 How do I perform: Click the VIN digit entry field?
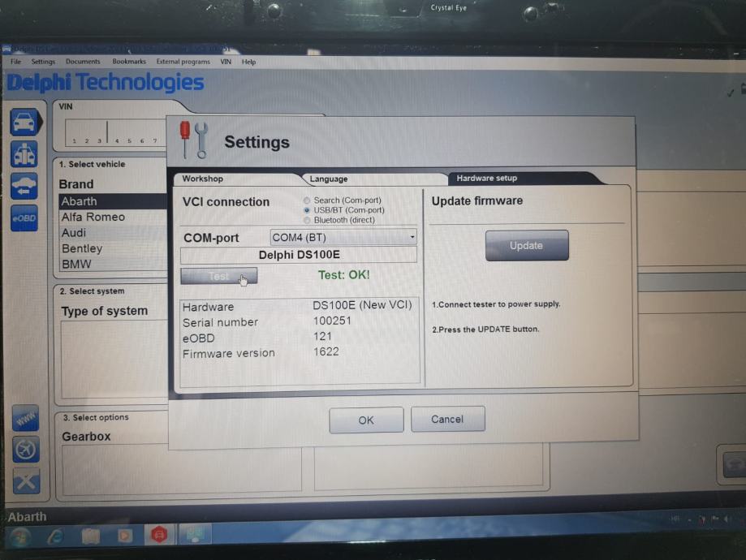pyautogui.click(x=116, y=132)
